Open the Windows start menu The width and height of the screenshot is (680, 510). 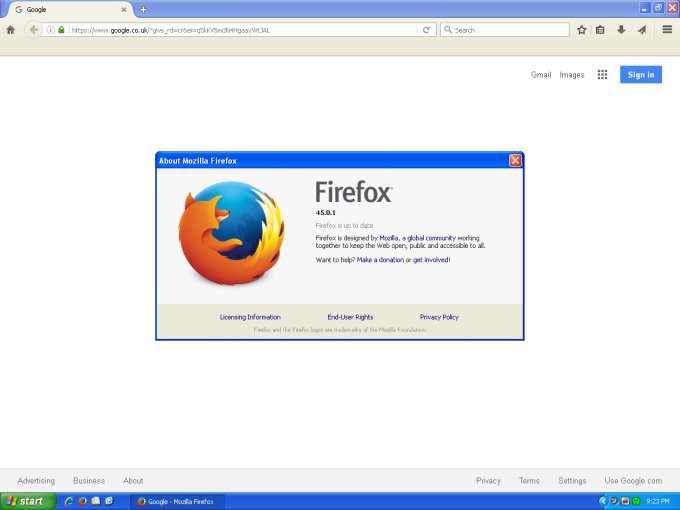click(x=28, y=501)
